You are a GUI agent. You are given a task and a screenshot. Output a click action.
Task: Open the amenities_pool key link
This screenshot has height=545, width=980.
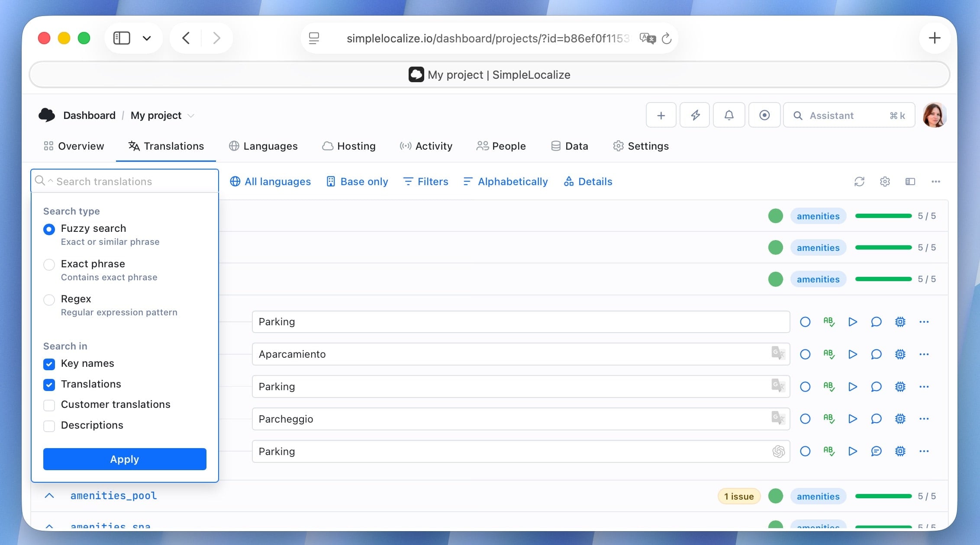[x=114, y=496]
